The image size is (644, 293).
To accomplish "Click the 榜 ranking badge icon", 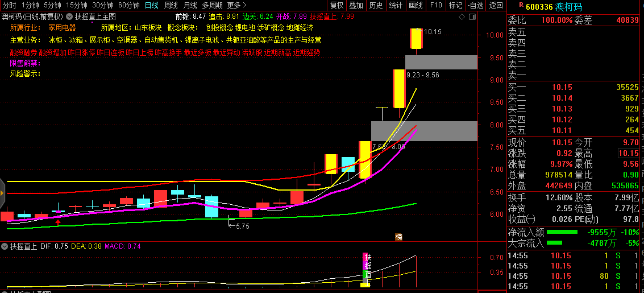I will point(398,237).
